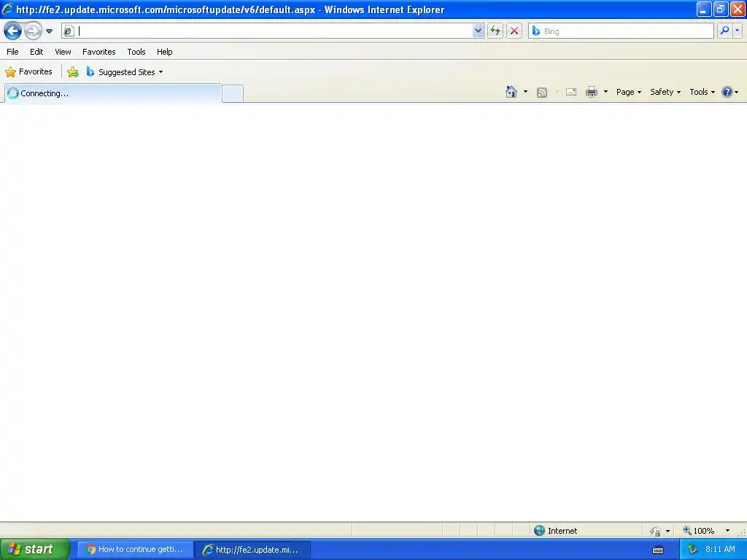This screenshot has height=560, width=747.
Task: Click the RSS Feeds icon
Action: pos(542,93)
